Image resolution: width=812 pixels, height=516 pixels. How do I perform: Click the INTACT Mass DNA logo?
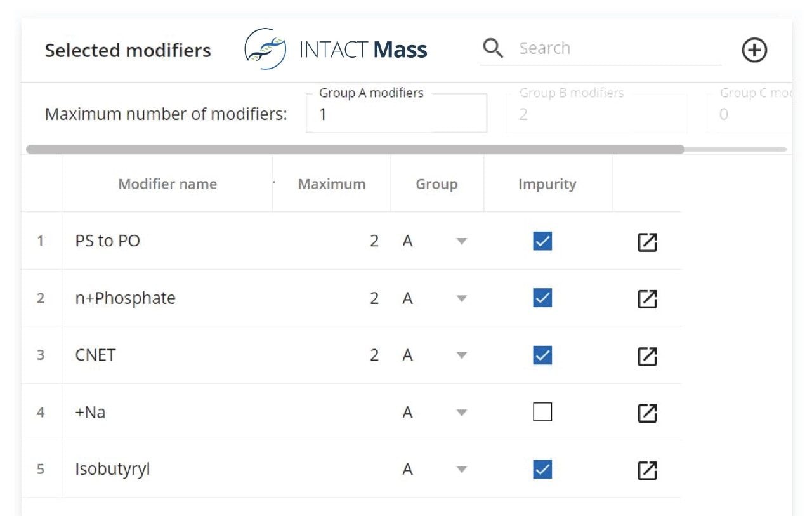pos(265,49)
